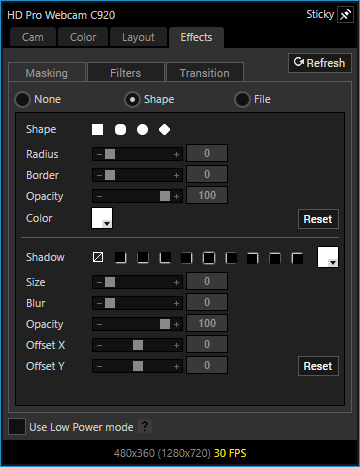Screen dimensions: 360x467
Task: Select the circle mask shape
Action: (142, 129)
